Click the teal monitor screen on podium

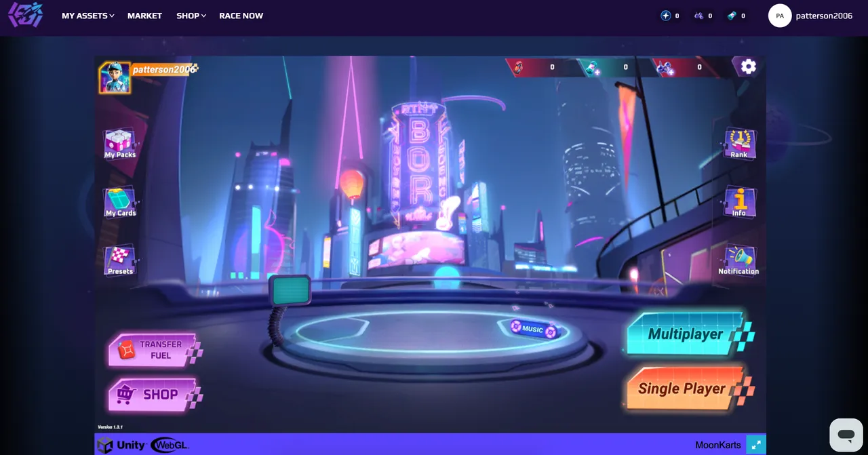click(x=290, y=290)
